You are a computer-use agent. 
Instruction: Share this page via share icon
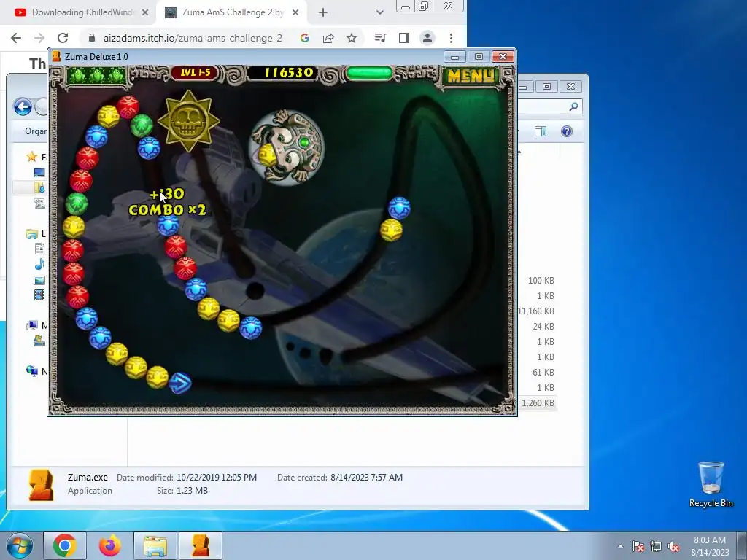tap(328, 38)
